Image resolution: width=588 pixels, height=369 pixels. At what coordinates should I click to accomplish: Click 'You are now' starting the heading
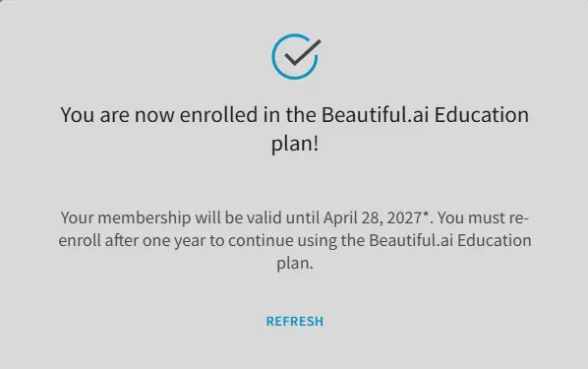point(117,114)
